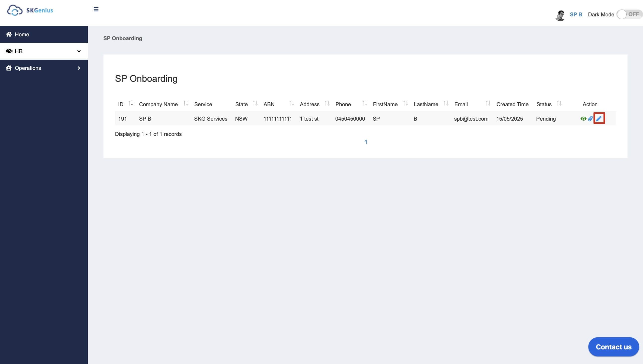Click the SKG Services cell
Image resolution: width=643 pixels, height=364 pixels.
pyautogui.click(x=211, y=119)
